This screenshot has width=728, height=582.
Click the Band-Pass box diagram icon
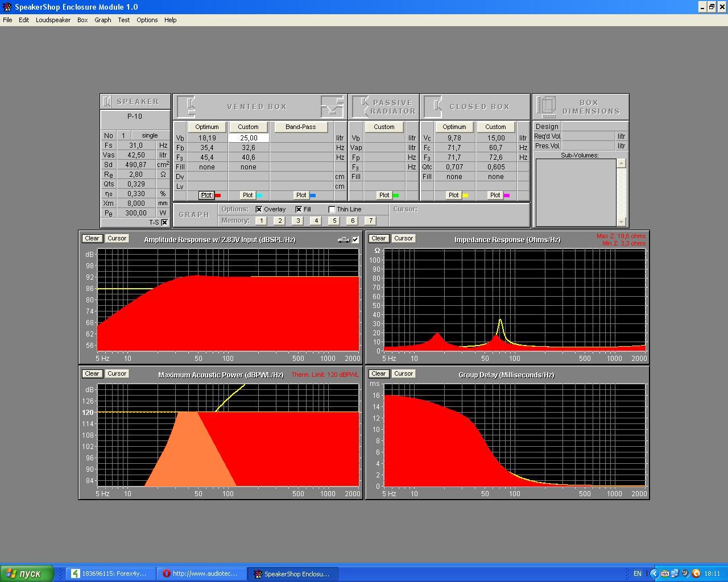point(332,106)
